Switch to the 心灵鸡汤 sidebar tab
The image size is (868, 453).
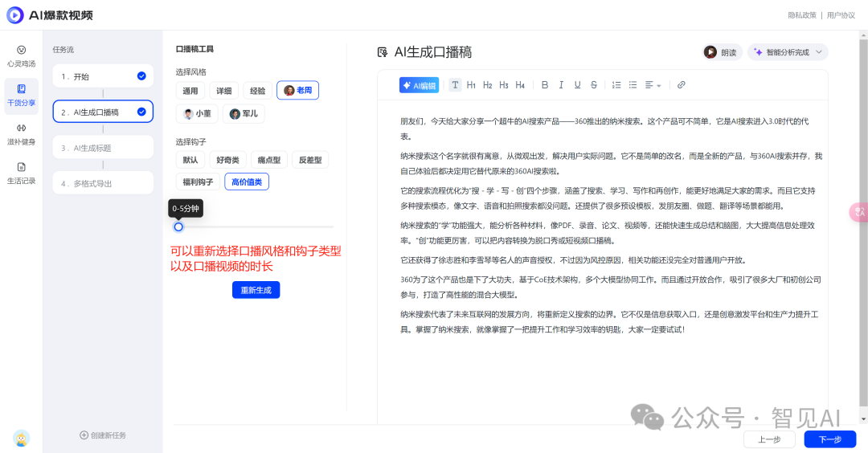click(x=21, y=55)
